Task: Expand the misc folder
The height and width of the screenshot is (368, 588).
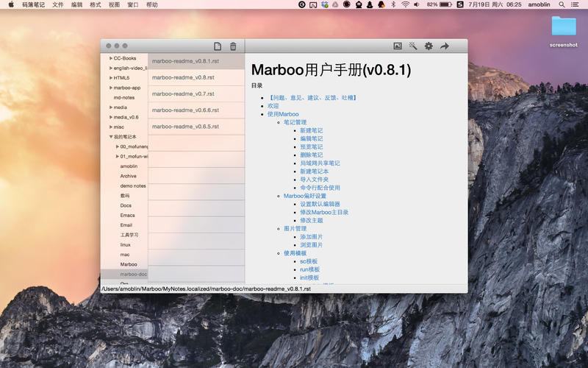Action: (111, 127)
